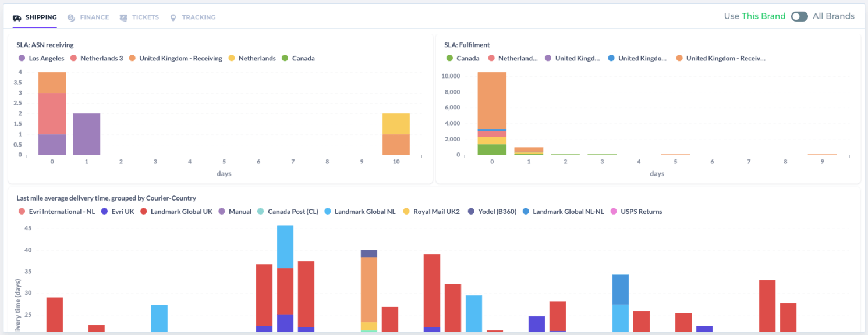868x335 pixels.
Task: Open the Finance tab
Action: [94, 17]
